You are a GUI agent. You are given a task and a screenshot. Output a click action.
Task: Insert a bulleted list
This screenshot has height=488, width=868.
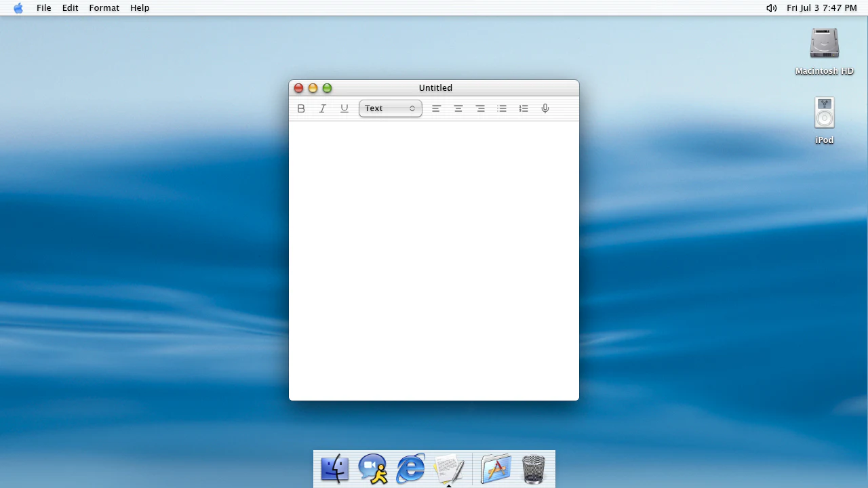[502, 108]
